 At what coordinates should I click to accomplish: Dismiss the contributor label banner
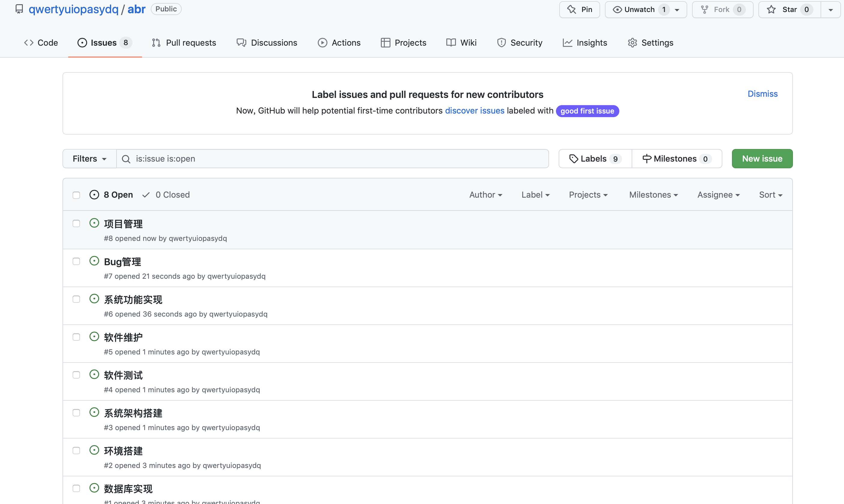763,94
